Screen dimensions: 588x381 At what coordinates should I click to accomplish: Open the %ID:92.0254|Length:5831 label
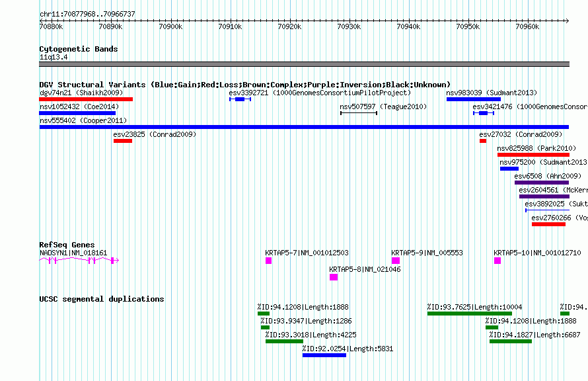click(348, 349)
